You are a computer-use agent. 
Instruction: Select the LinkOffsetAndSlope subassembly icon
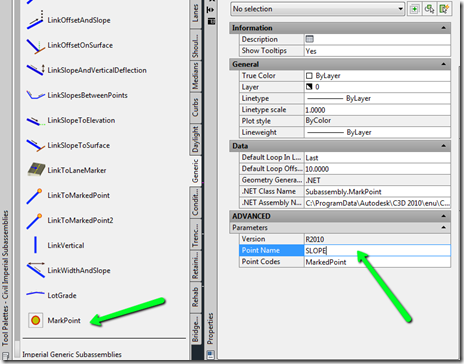click(35, 19)
